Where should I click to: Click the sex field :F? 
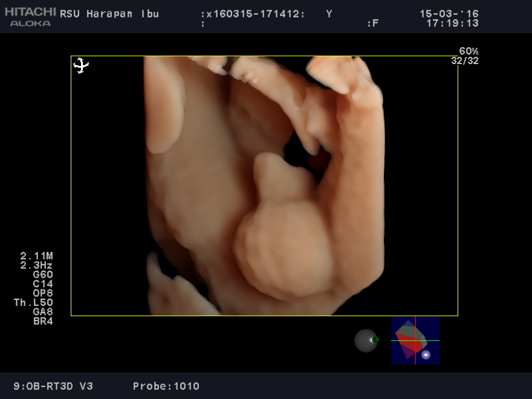click(373, 24)
